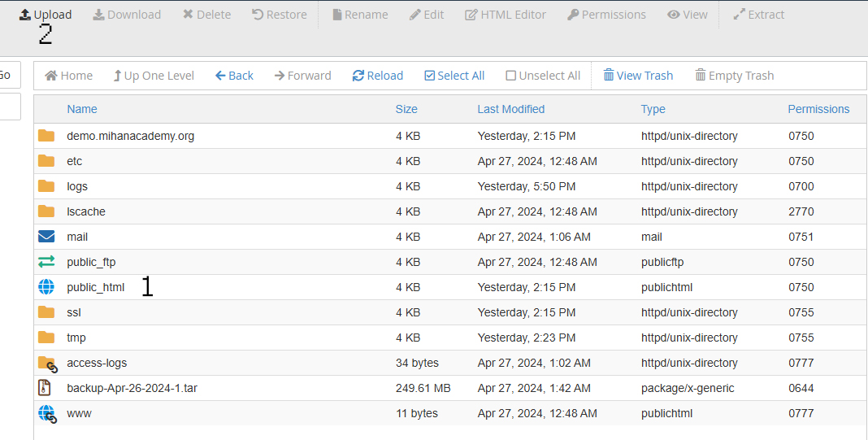Click the Upload button in toolbar
The width and height of the screenshot is (868, 440).
(46, 15)
